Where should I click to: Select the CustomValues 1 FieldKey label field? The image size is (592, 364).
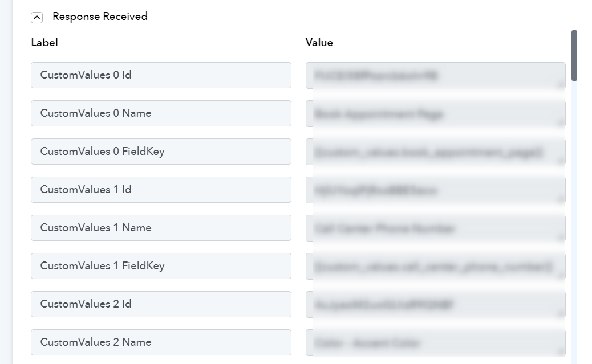coord(161,266)
